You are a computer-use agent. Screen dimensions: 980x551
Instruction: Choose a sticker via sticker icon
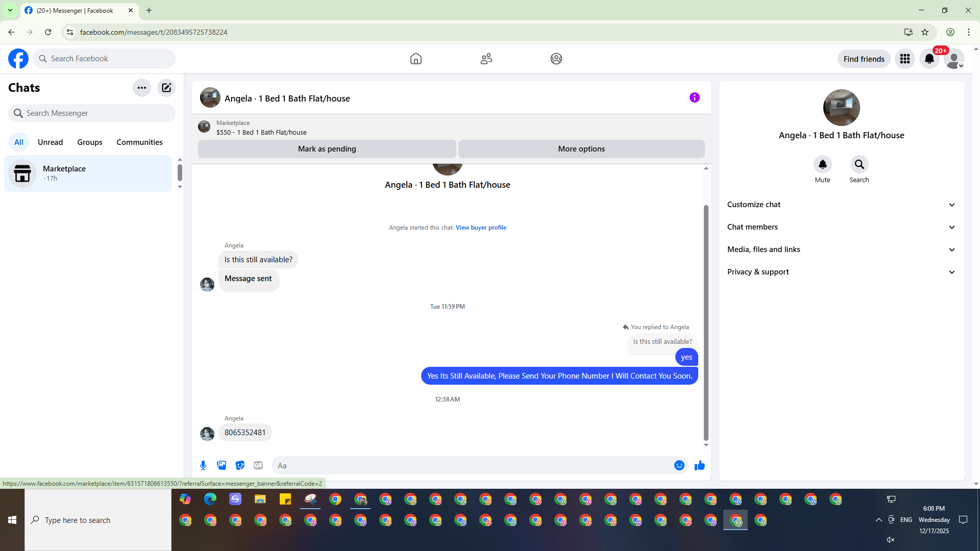point(240,465)
